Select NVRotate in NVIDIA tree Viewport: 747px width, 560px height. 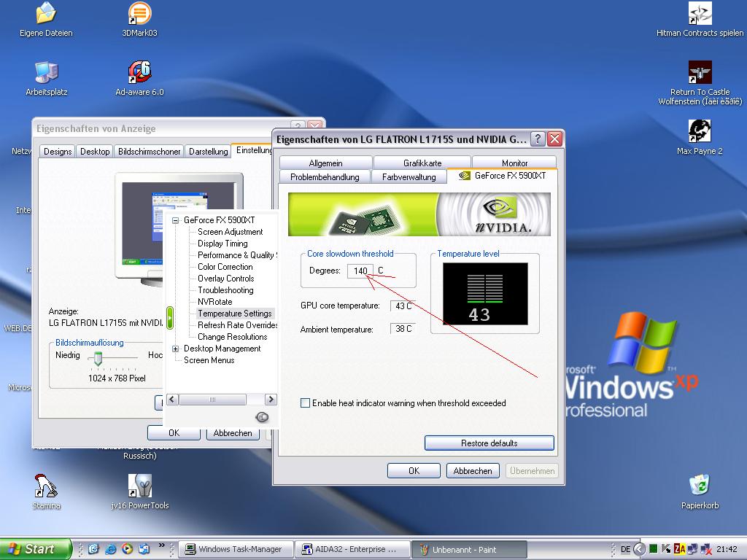pos(215,302)
